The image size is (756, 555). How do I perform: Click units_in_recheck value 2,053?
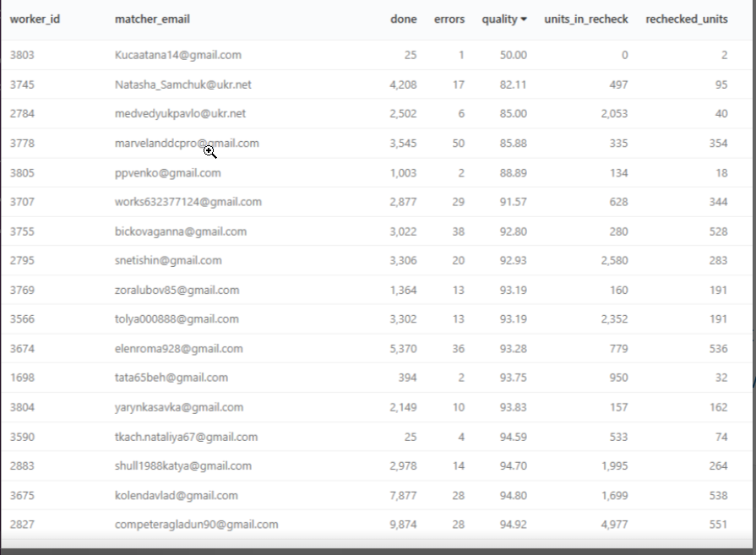[614, 114]
